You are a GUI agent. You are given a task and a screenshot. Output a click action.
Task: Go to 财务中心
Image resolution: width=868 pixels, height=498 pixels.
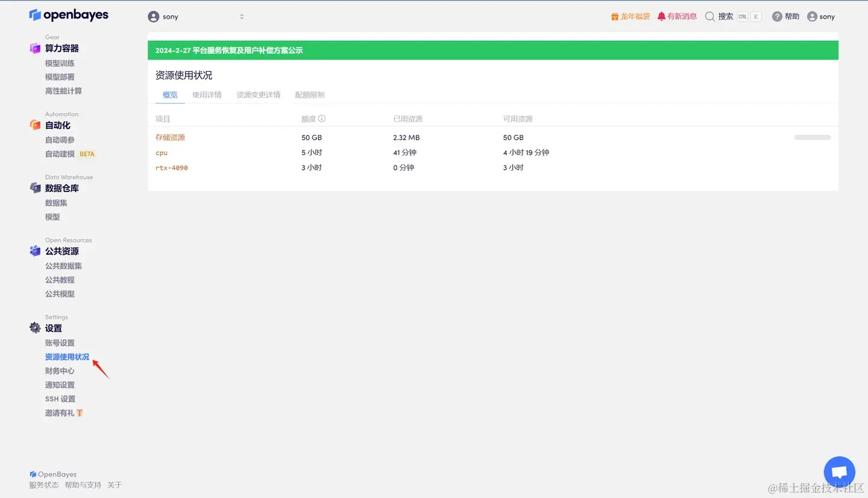60,371
